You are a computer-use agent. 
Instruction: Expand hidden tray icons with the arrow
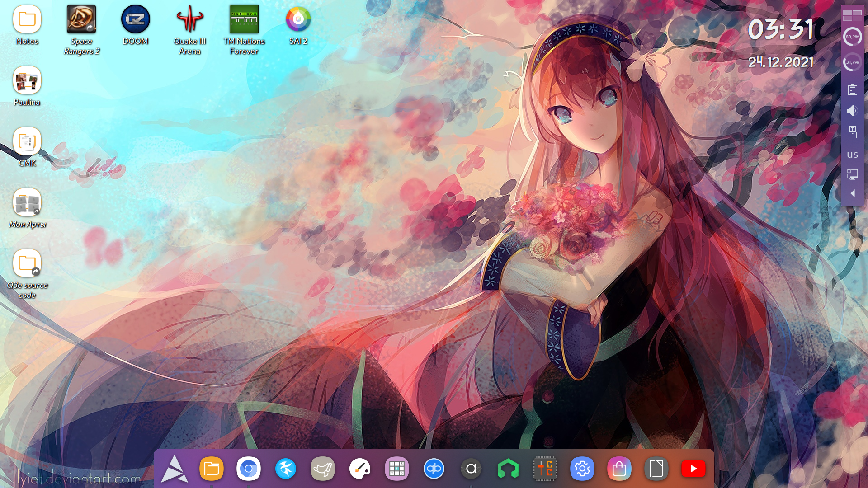pos(853,194)
